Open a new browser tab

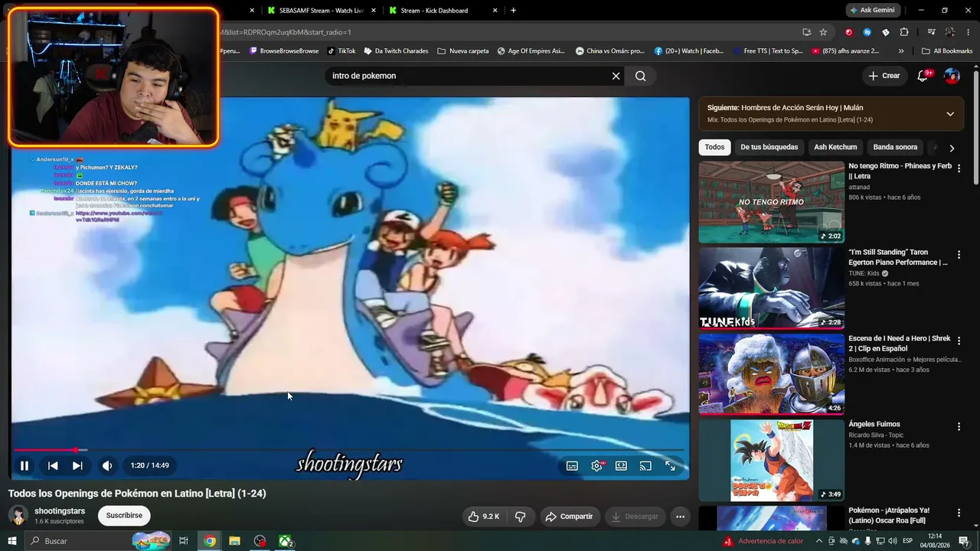point(513,11)
